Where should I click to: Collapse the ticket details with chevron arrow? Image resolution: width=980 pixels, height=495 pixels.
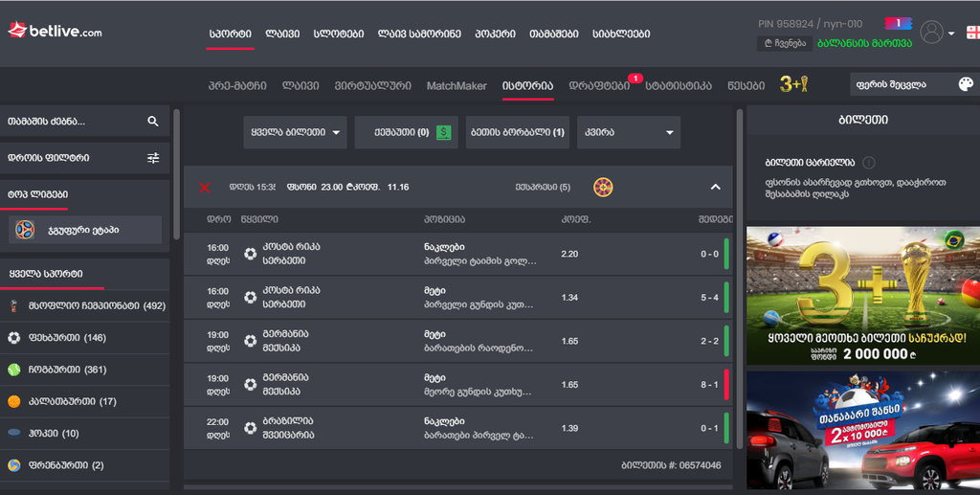click(715, 188)
